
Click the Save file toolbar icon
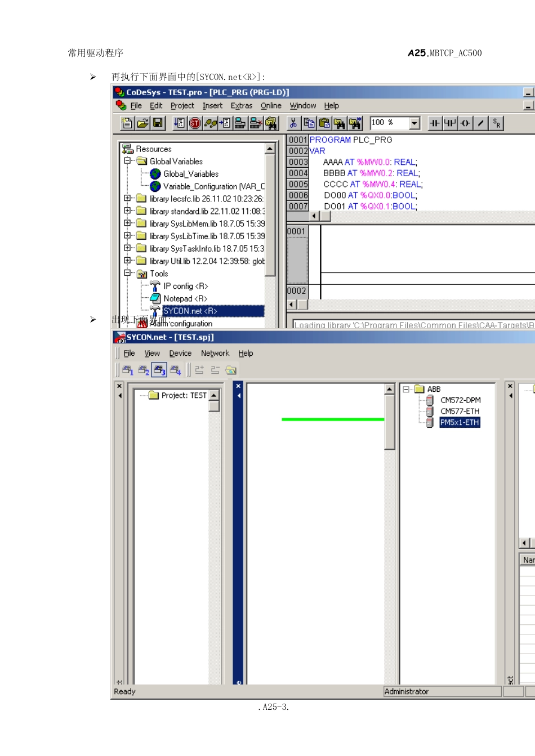coord(158,123)
